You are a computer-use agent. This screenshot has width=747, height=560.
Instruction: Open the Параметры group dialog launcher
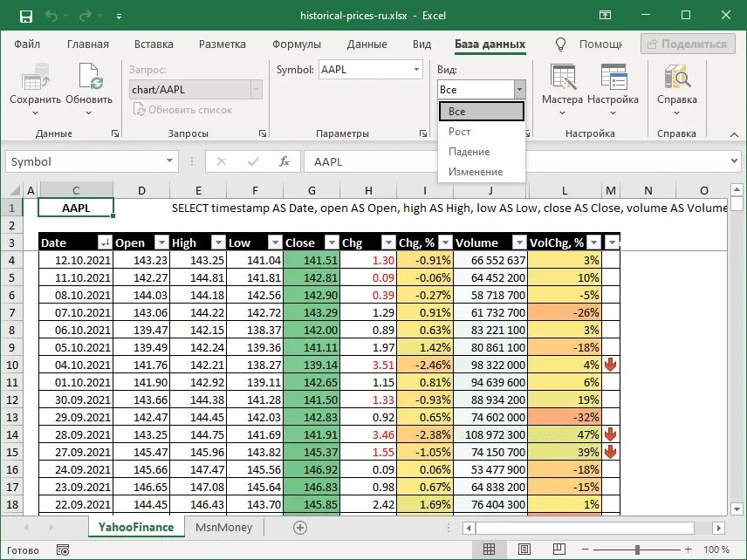423,133
